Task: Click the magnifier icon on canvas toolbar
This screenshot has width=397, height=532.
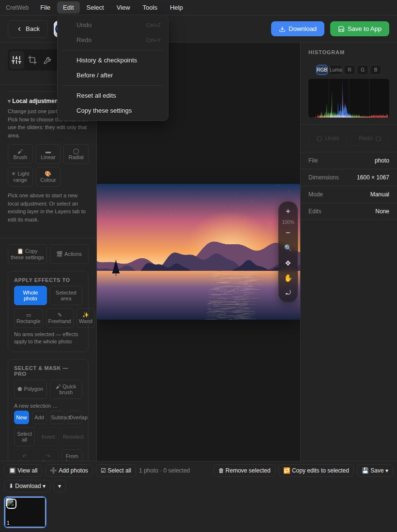Action: tap(288, 248)
